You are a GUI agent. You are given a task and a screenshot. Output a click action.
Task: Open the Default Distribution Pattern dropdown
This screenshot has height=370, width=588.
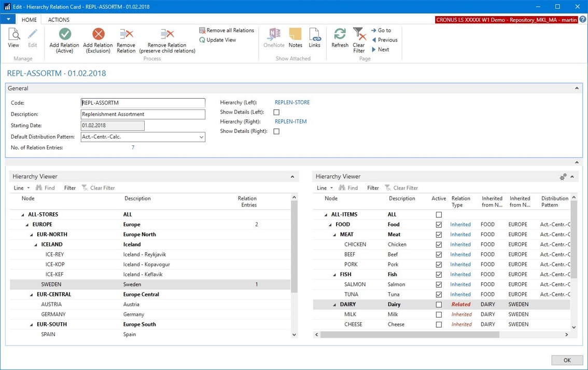click(x=201, y=137)
